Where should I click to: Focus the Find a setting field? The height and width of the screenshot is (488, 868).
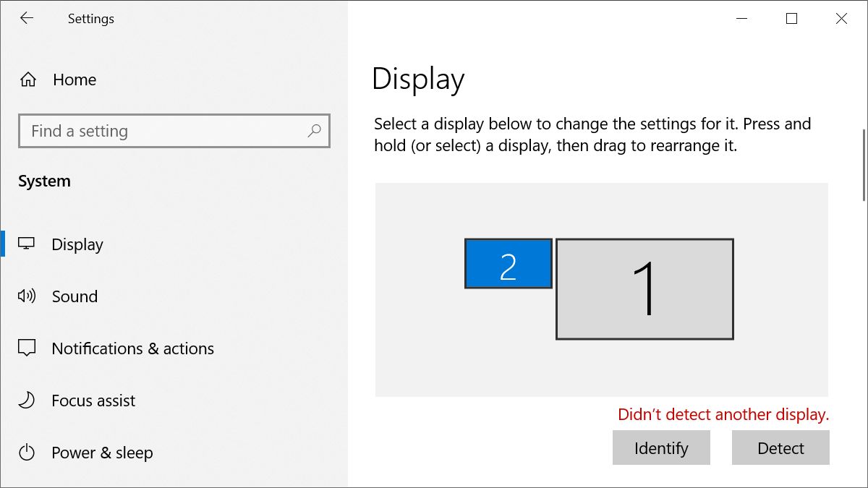(163, 131)
